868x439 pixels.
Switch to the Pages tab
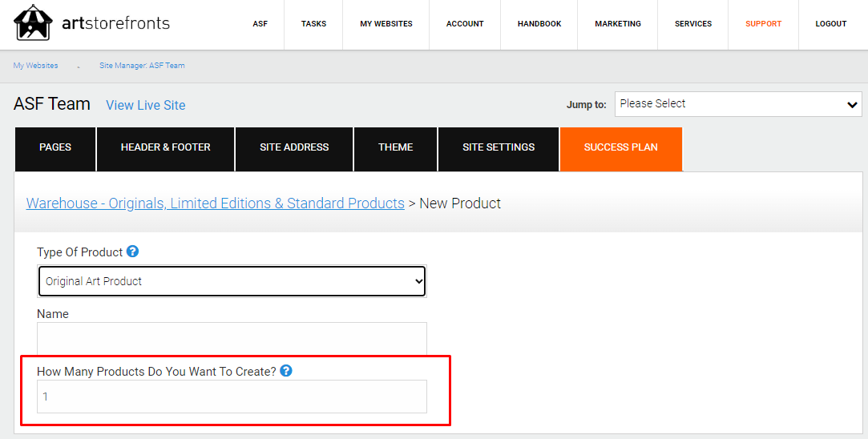click(x=55, y=148)
